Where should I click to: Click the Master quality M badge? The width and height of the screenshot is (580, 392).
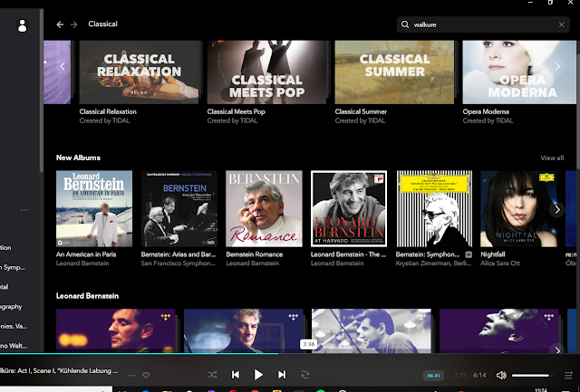(469, 254)
